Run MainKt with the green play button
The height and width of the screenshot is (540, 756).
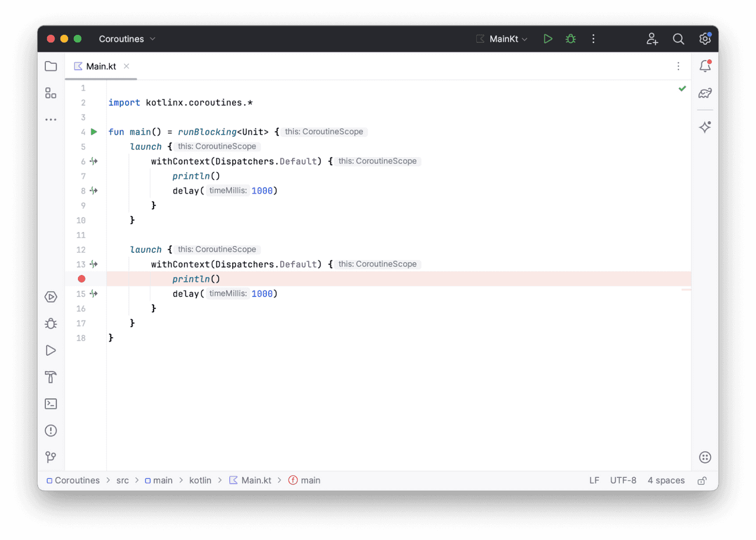coord(547,38)
